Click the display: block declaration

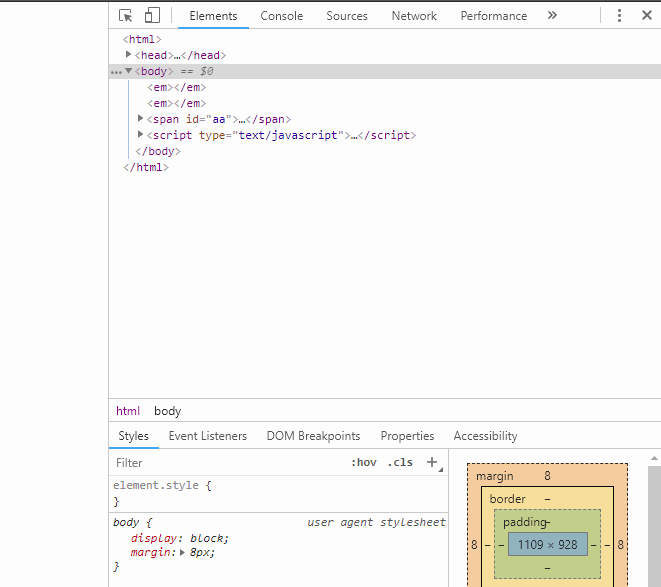(180, 538)
